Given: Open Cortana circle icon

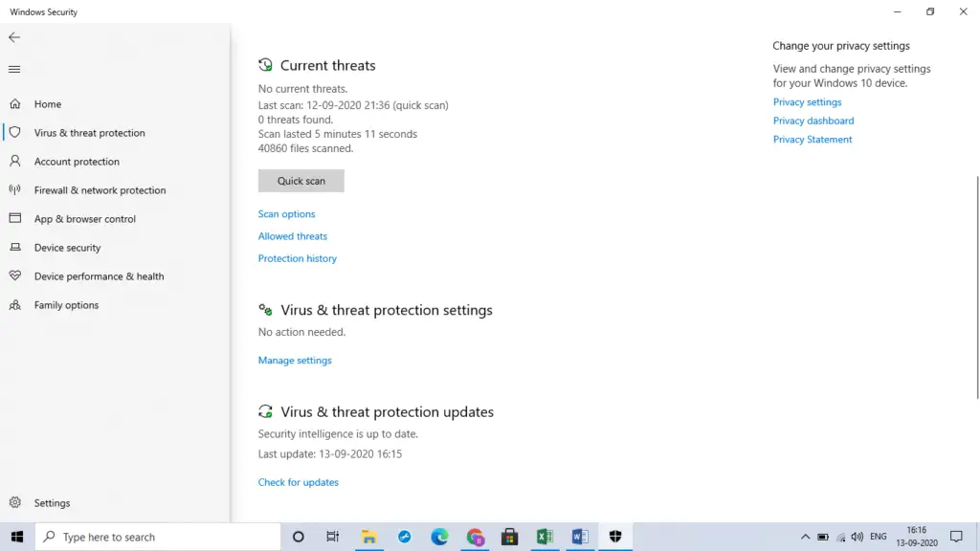Looking at the screenshot, I should (299, 537).
